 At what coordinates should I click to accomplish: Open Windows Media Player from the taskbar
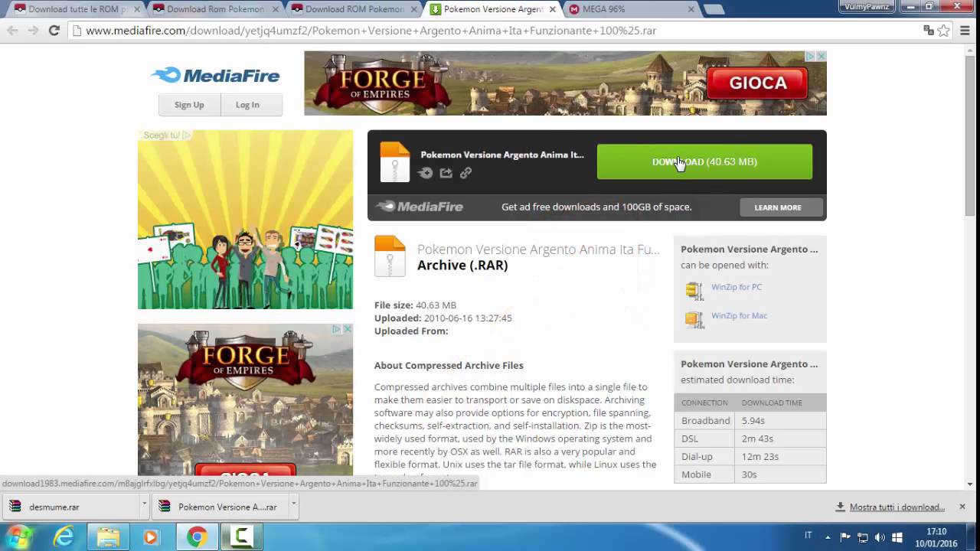coord(151,537)
